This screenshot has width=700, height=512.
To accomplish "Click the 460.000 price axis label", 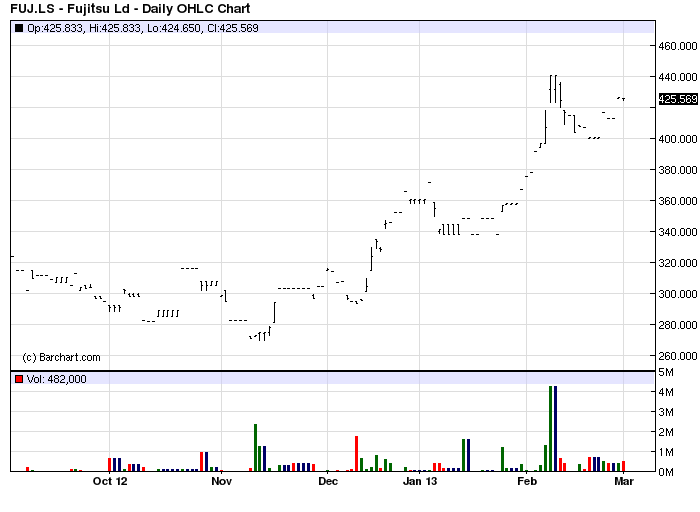I will [678, 46].
